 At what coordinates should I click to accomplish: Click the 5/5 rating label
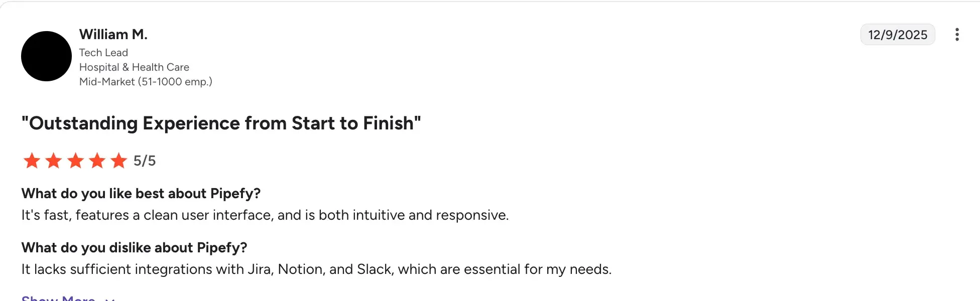point(145,161)
